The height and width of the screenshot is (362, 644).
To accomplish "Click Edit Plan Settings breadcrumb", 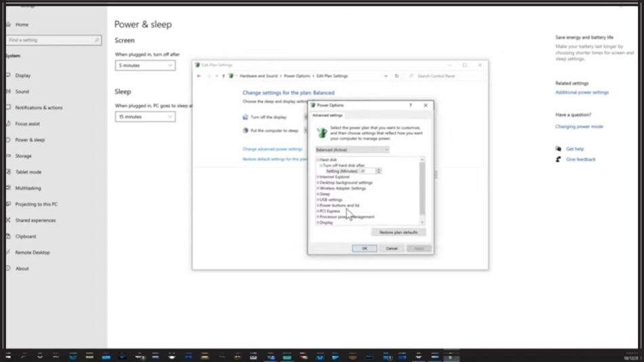I will click(332, 76).
